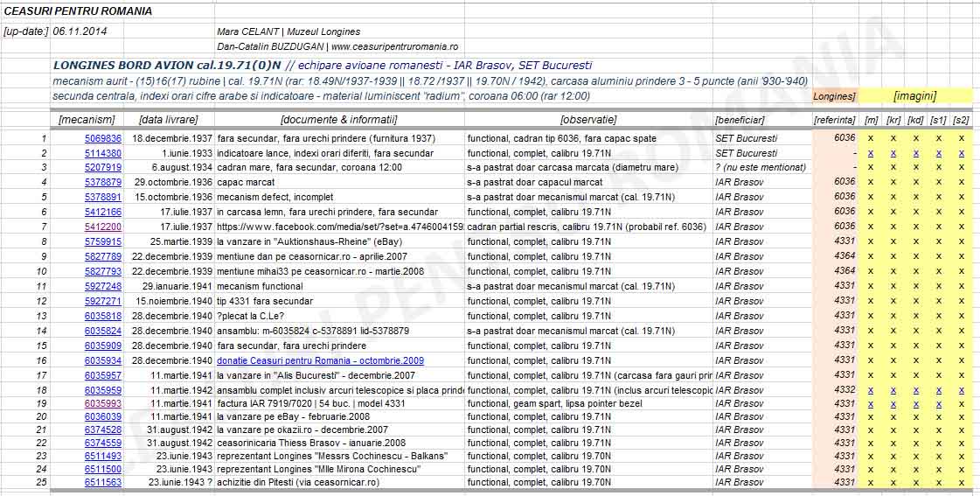Open mechanism link 6035818
This screenshot has width=980, height=496.
[x=103, y=316]
